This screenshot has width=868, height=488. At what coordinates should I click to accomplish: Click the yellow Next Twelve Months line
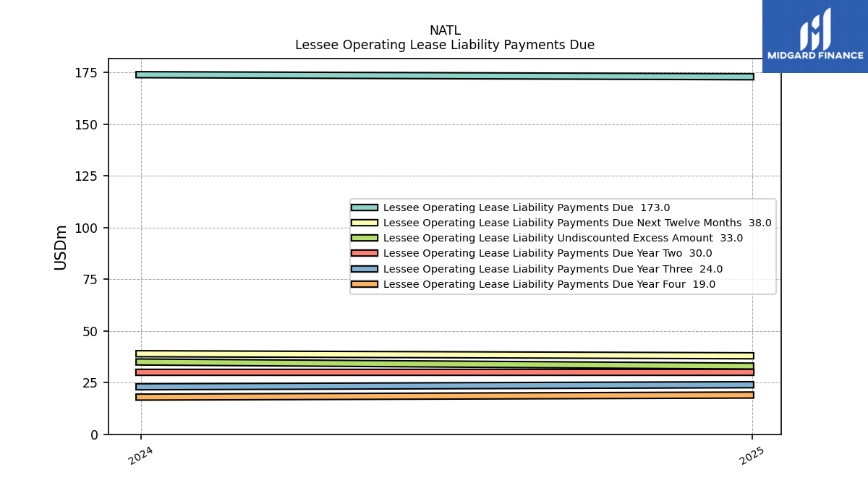click(x=445, y=355)
